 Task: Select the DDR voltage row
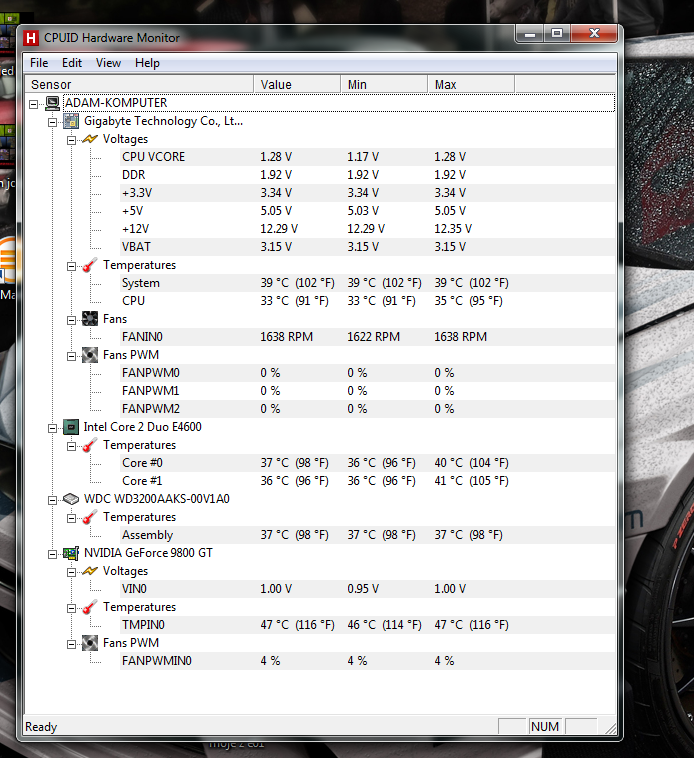pyautogui.click(x=367, y=175)
